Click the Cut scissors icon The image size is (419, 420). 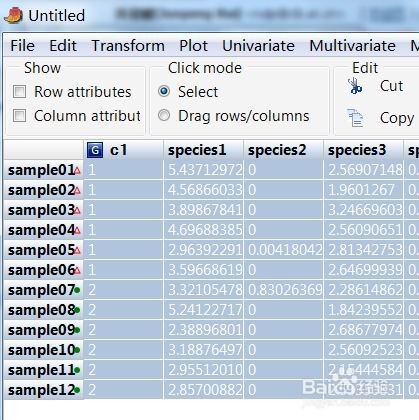[x=355, y=86]
